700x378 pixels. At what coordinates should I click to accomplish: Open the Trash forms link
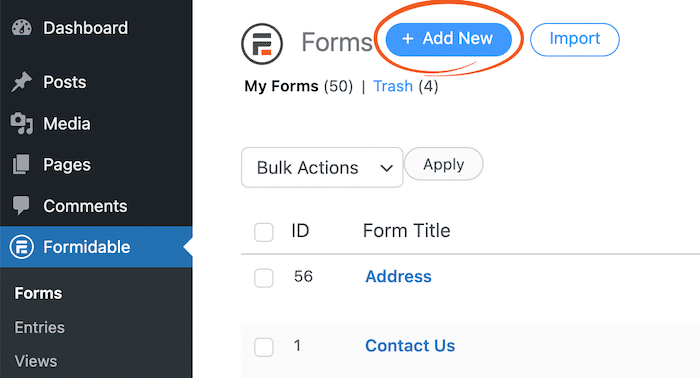coord(393,86)
